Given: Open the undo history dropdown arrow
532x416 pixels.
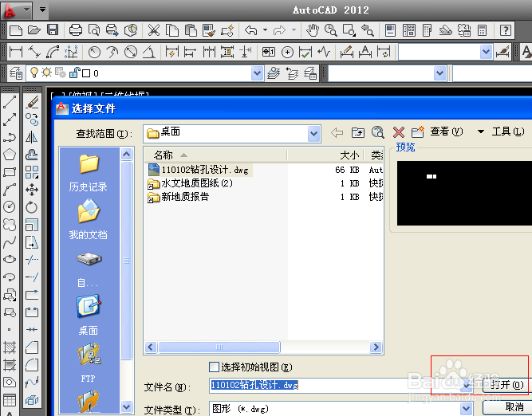Looking at the screenshot, I should tap(266, 30).
